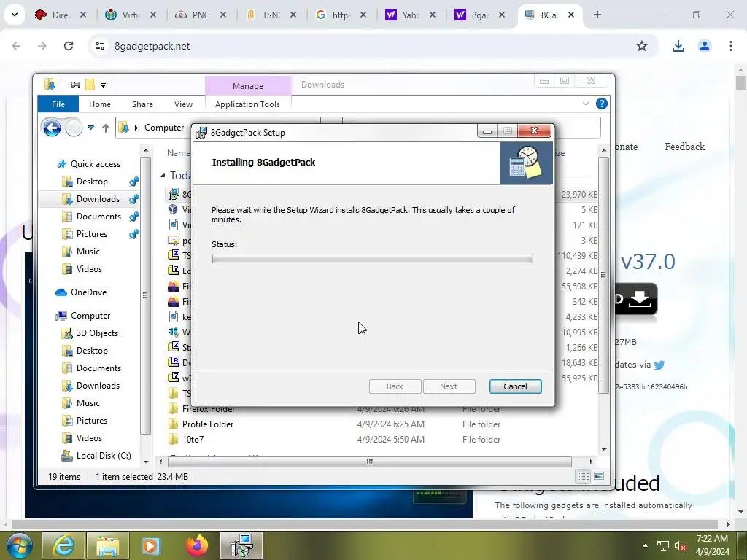Collapse the Today group in file list
The width and height of the screenshot is (747, 560).
(163, 175)
